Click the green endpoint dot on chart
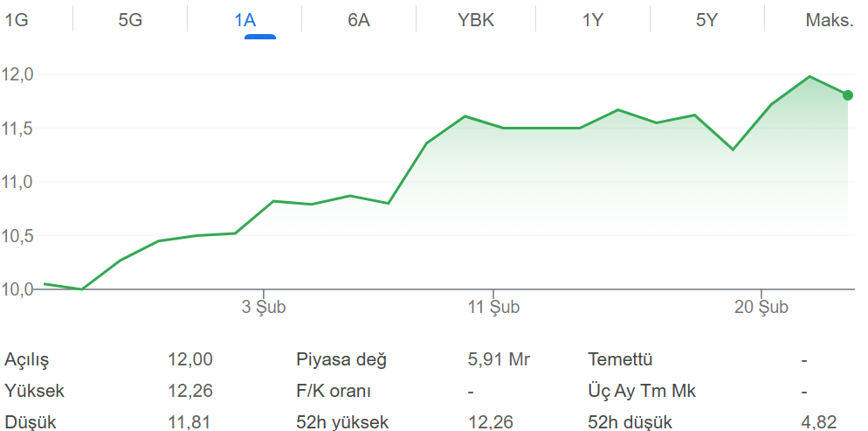Viewport: 868px width, 431px height. pyautogui.click(x=848, y=95)
